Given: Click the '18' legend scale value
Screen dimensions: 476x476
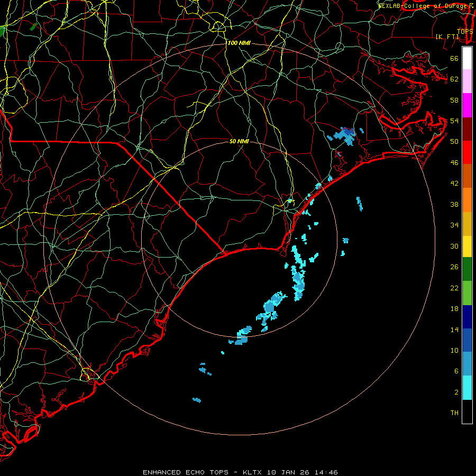Looking at the screenshot, I should click(x=454, y=309).
